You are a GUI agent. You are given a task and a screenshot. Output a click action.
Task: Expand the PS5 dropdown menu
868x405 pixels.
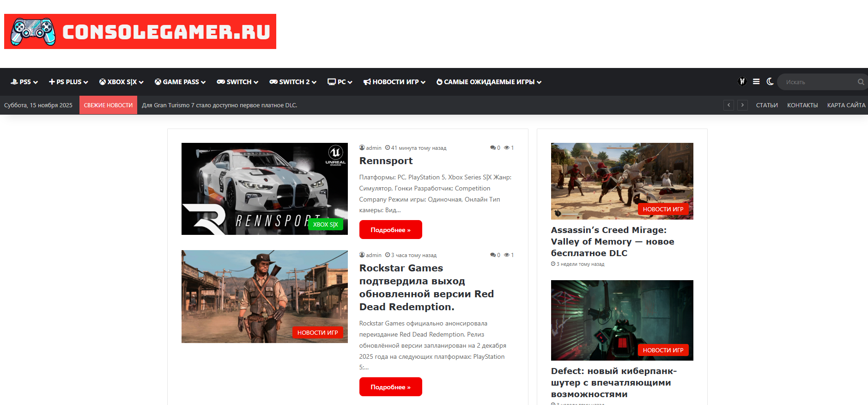24,82
